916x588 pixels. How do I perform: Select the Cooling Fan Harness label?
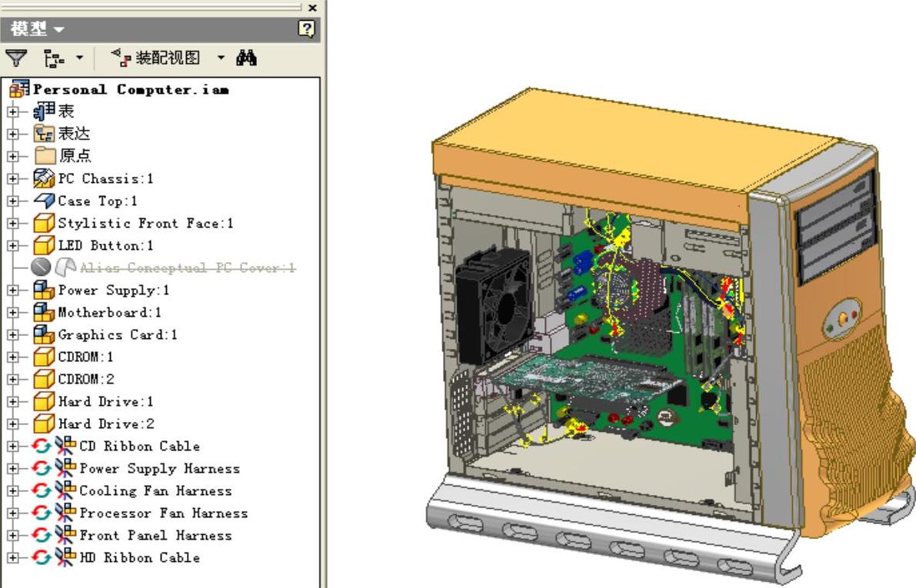coord(155,490)
